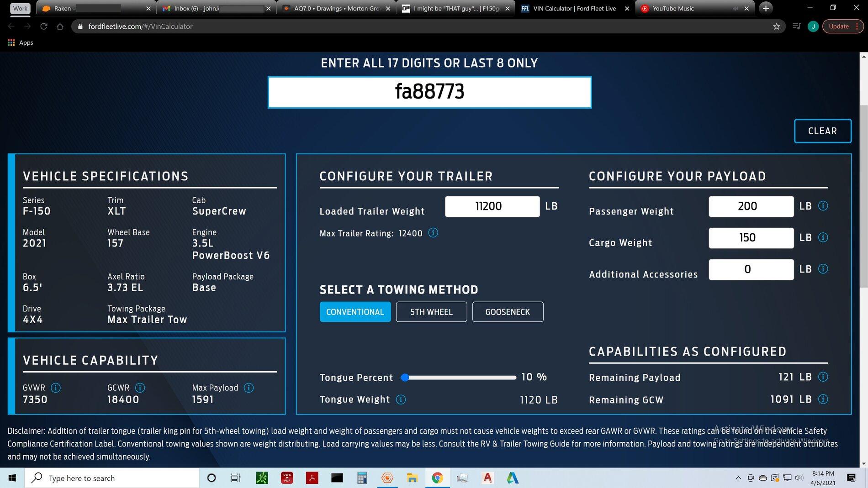Screen dimensions: 868x488
Task: Click the Chrome Update button
Action: tap(843, 26)
